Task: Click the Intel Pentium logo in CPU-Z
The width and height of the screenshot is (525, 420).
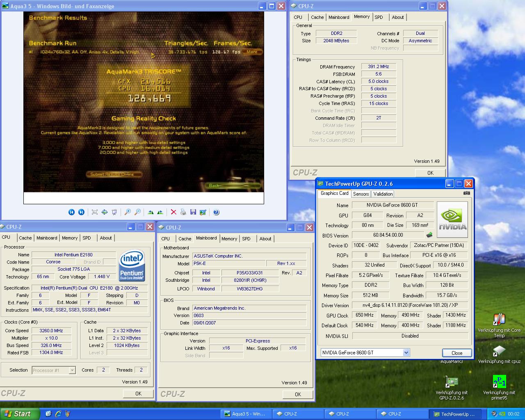Action: click(x=132, y=266)
